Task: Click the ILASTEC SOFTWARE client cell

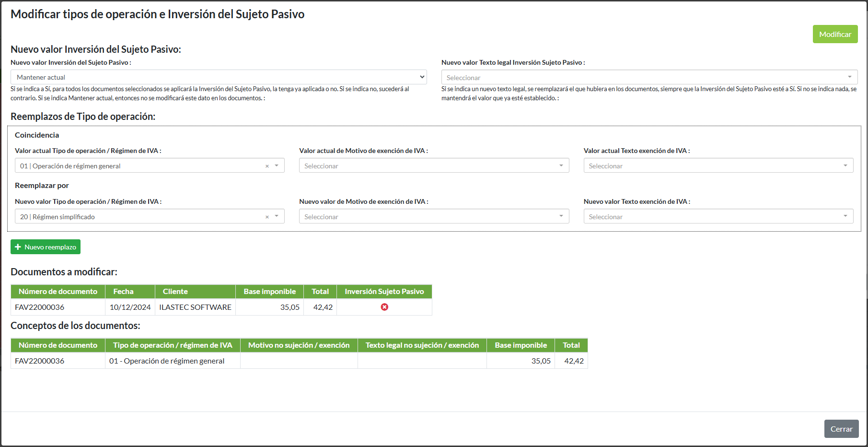Action: pos(195,307)
